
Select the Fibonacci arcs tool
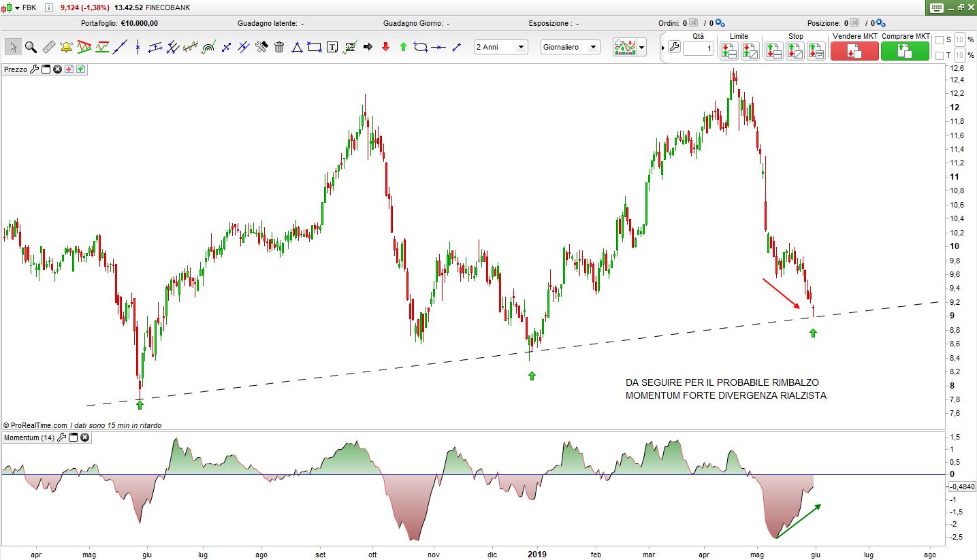pyautogui.click(x=208, y=47)
